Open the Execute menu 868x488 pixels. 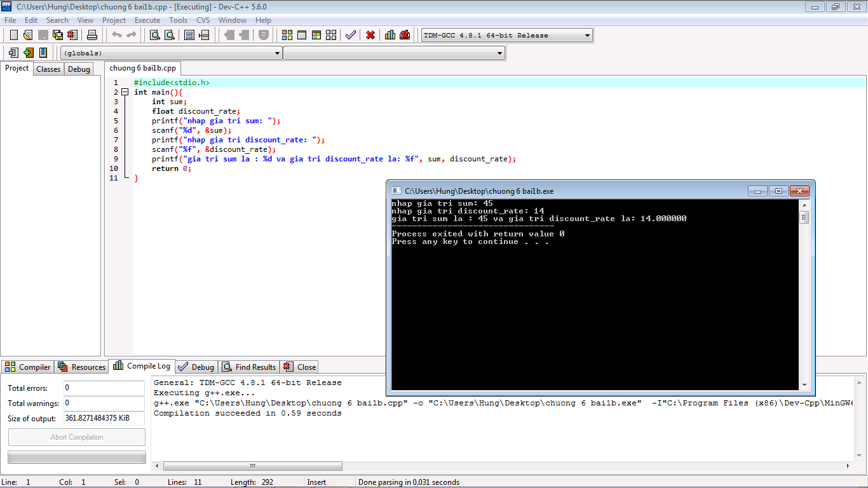(x=147, y=20)
